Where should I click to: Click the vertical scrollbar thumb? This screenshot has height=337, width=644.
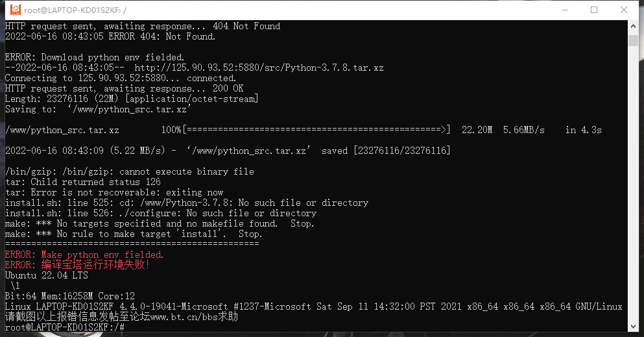(x=633, y=41)
